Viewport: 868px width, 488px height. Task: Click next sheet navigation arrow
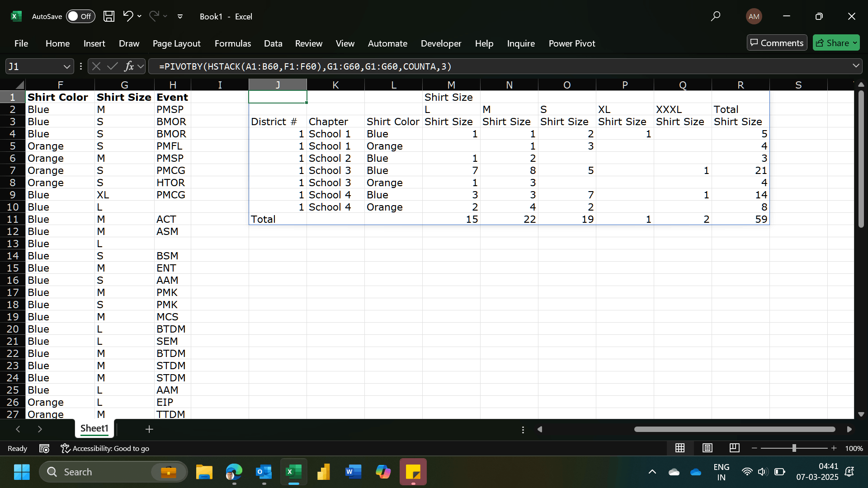(40, 429)
